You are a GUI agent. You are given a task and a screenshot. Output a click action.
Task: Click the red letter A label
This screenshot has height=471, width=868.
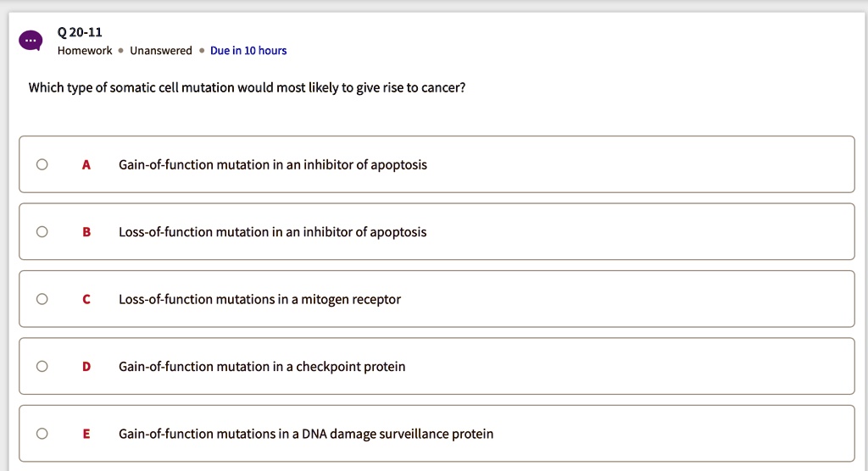click(86, 164)
